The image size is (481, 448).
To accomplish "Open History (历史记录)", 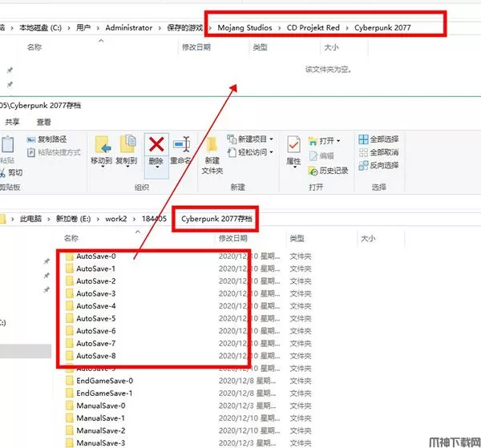I will pyautogui.click(x=328, y=171).
